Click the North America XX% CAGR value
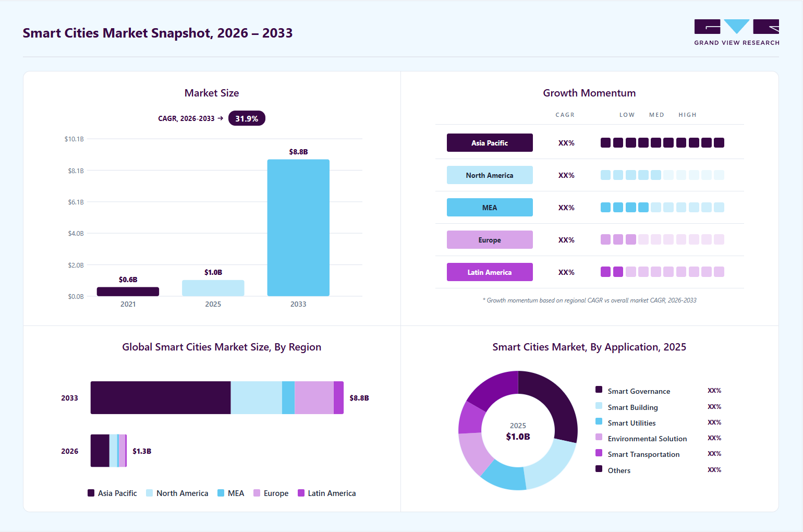803x532 pixels. coord(566,175)
